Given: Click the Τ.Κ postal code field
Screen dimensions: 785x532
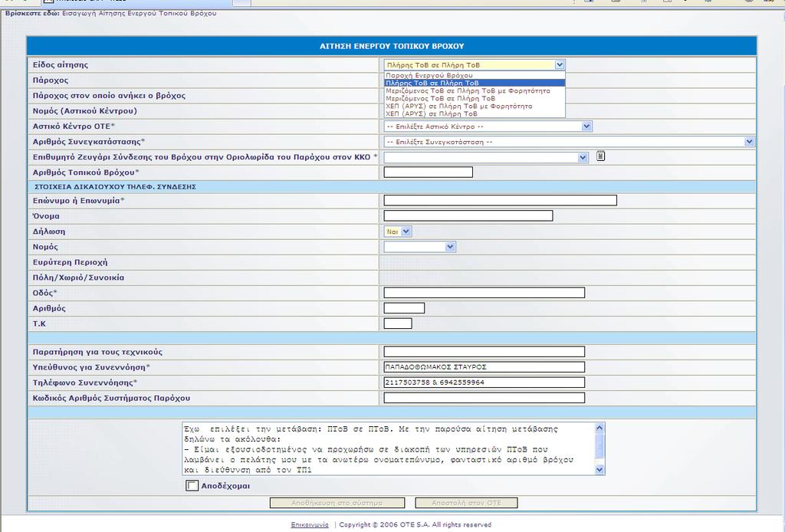Looking at the screenshot, I should coord(398,323).
